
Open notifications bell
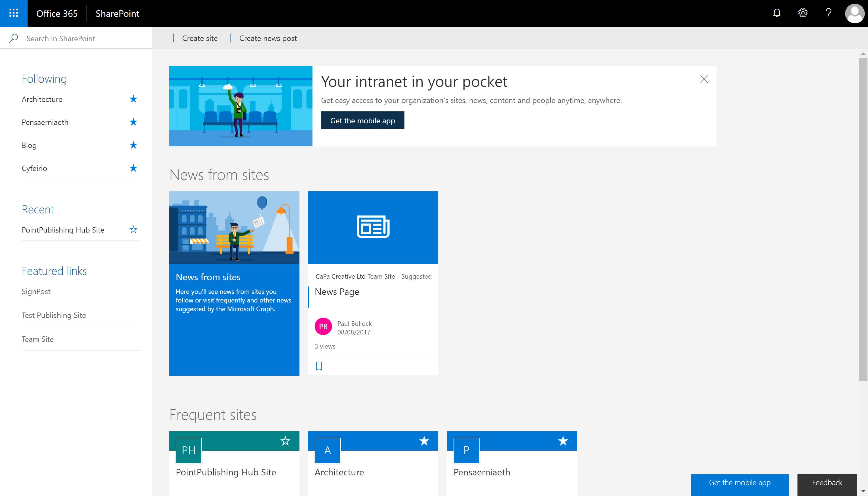tap(776, 13)
